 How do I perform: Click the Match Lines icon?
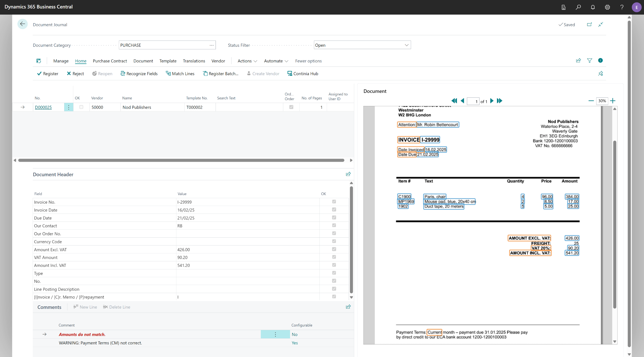pyautogui.click(x=168, y=74)
